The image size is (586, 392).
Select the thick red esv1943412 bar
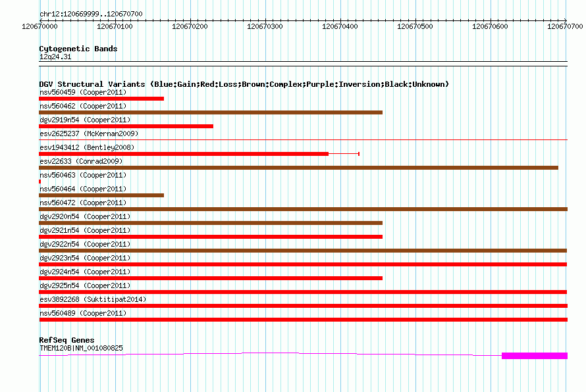click(184, 154)
